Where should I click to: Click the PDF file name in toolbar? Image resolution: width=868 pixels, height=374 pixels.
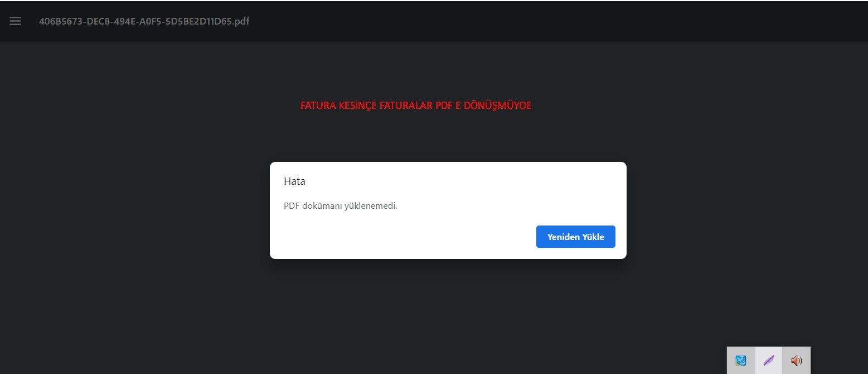coord(144,21)
